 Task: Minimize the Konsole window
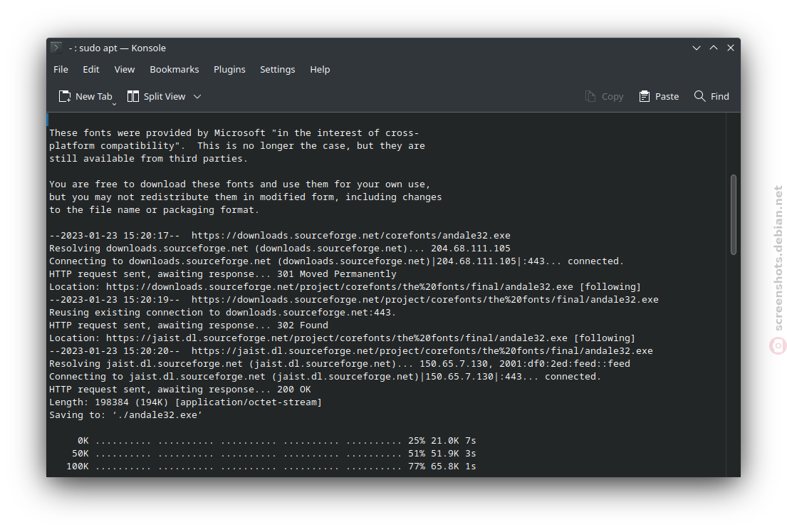point(696,48)
